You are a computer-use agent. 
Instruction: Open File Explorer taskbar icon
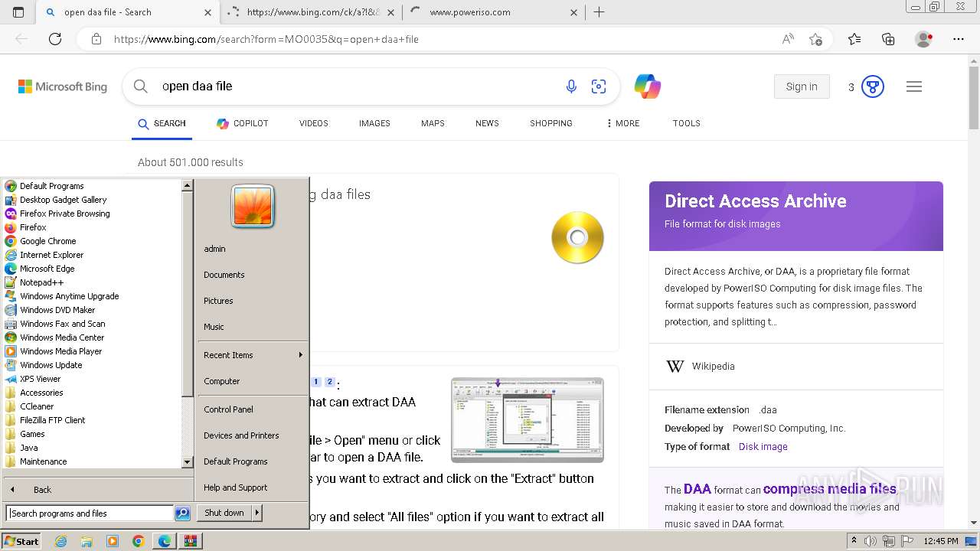(x=87, y=541)
